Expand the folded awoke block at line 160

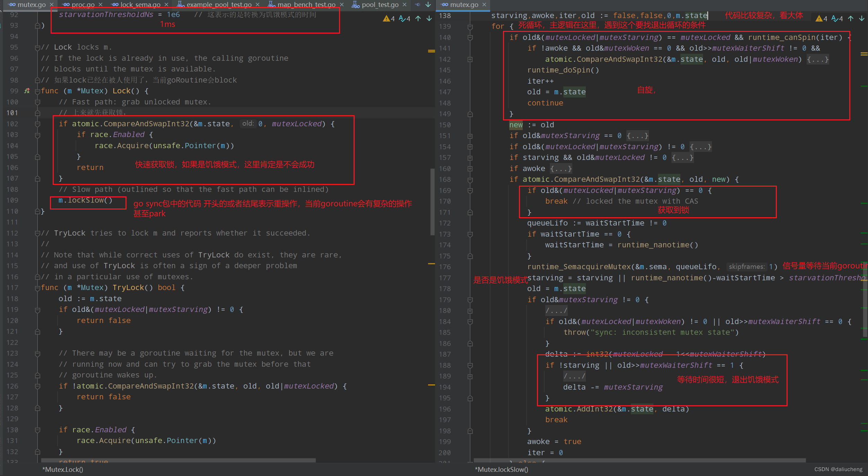point(470,169)
